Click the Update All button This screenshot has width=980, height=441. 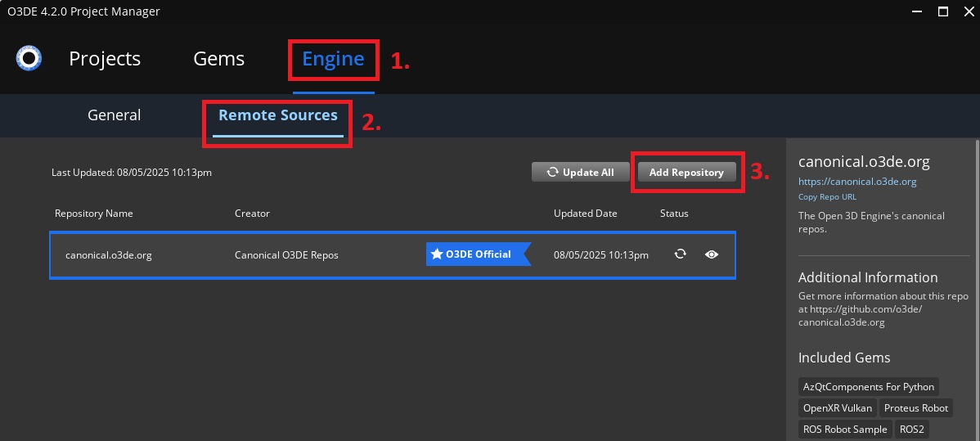click(x=581, y=172)
